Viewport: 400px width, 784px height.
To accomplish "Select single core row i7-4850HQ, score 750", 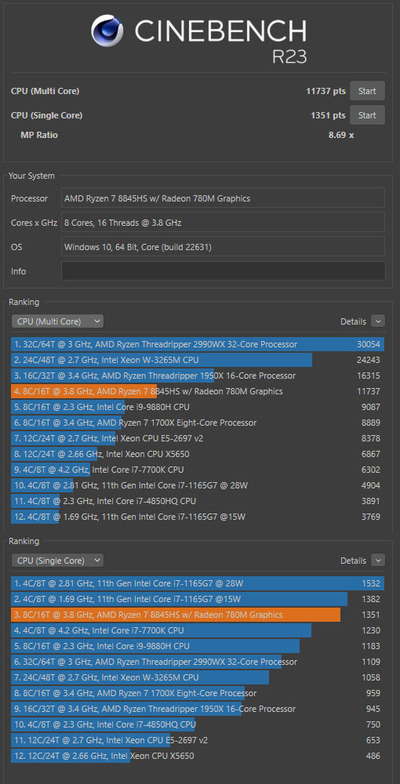I will click(198, 724).
